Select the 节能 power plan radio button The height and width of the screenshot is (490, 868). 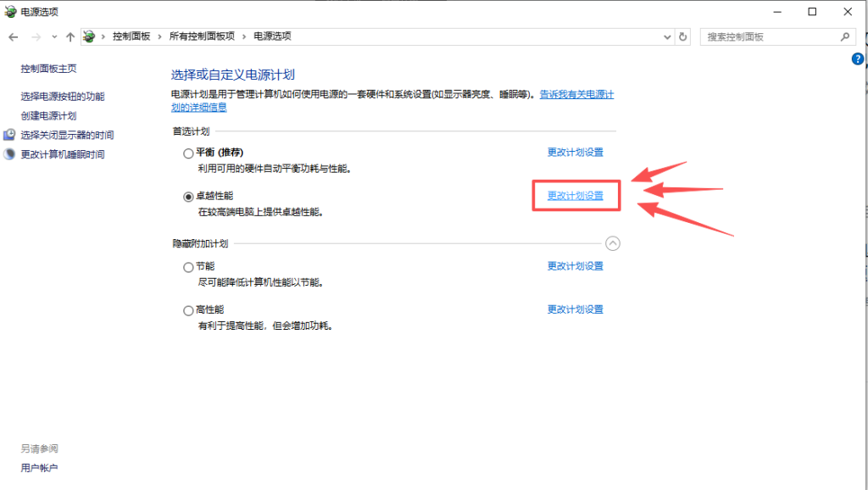(188, 267)
